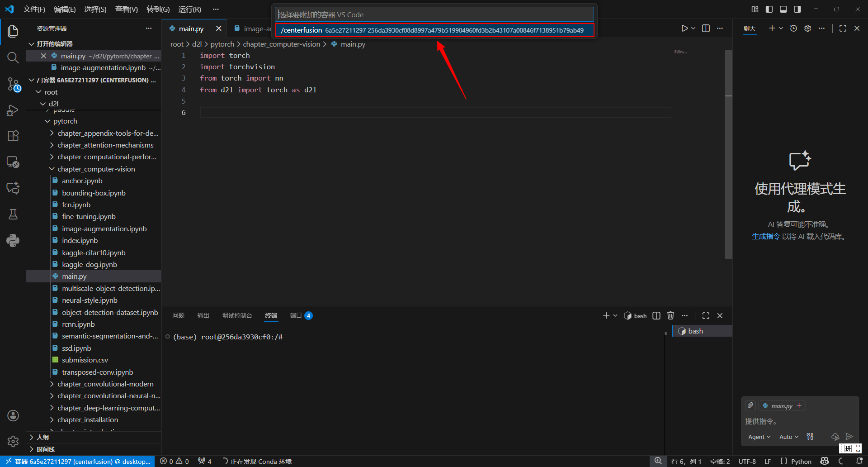Image resolution: width=868 pixels, height=467 pixels.
Task: Switch to the Debug Console tab
Action: [237, 316]
